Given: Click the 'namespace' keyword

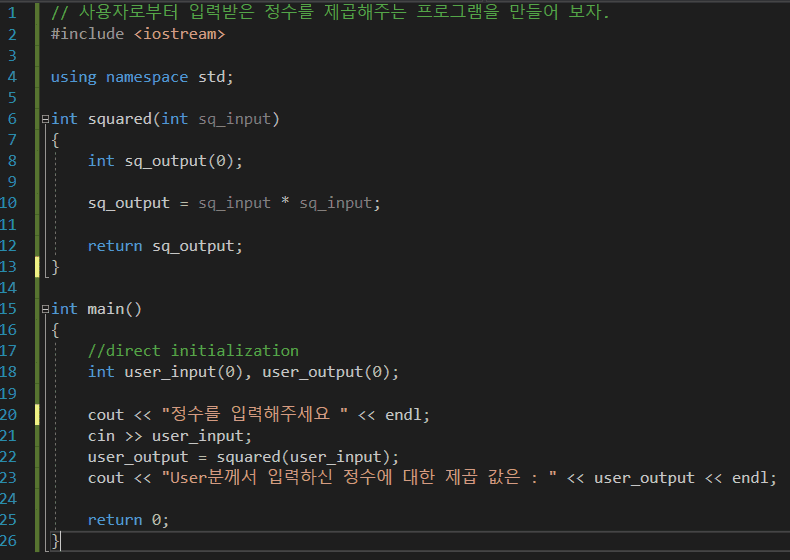Looking at the screenshot, I should (x=147, y=77).
